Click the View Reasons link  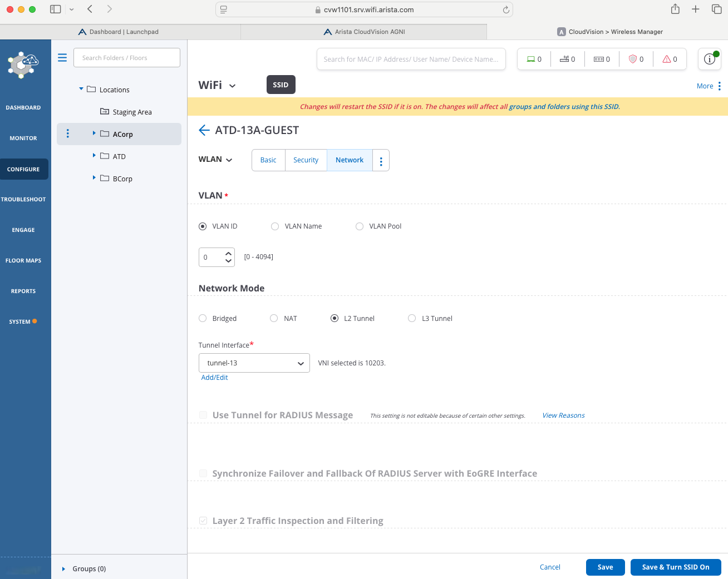point(563,415)
